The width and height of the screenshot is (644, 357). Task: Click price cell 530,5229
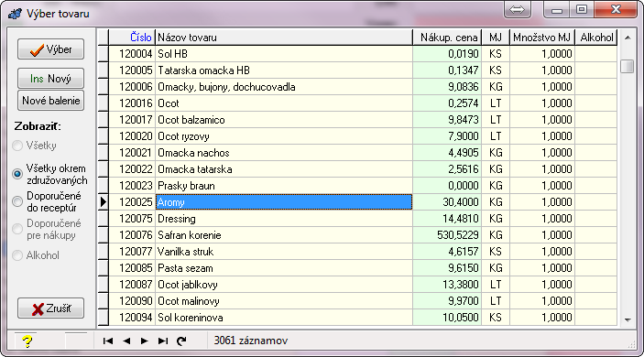coord(447,235)
